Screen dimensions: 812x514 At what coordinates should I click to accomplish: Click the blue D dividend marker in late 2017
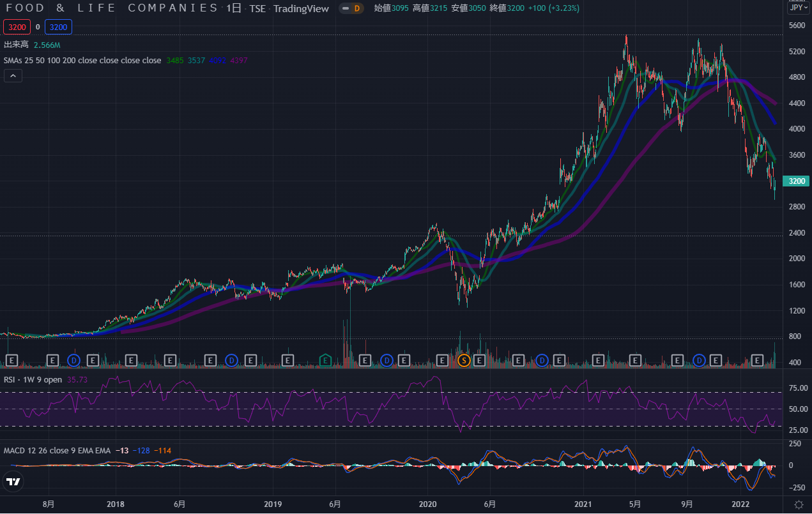point(74,360)
